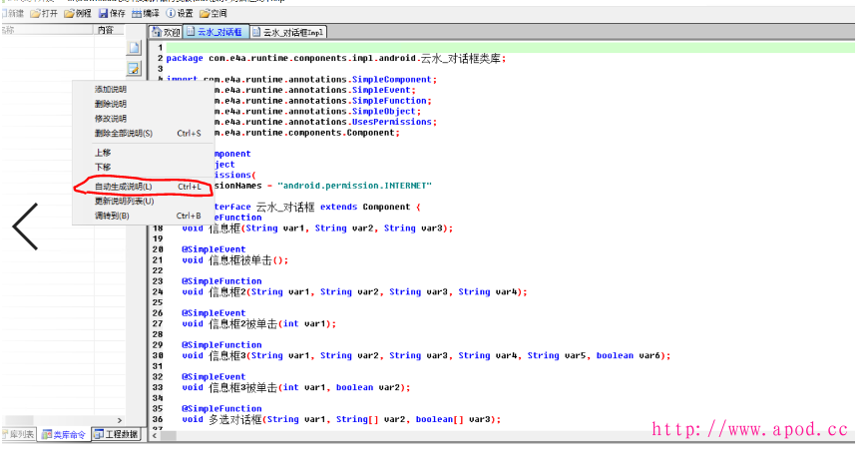Click the 编译 (Compile) toolbar icon

(138, 13)
